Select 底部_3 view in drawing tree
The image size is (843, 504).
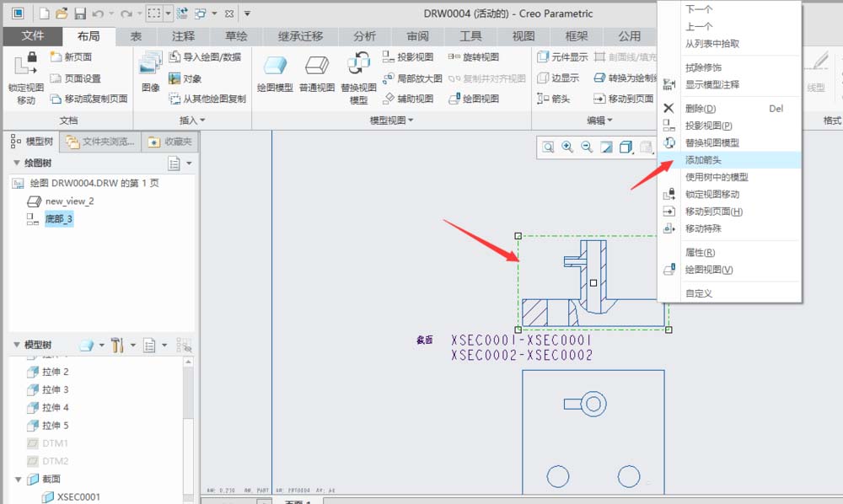(x=59, y=218)
